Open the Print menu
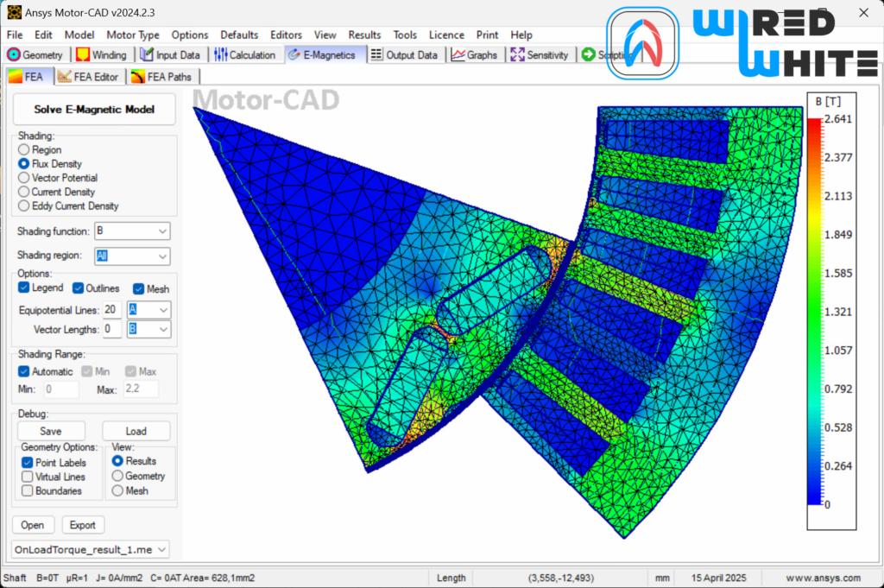The image size is (884, 588). tap(487, 35)
